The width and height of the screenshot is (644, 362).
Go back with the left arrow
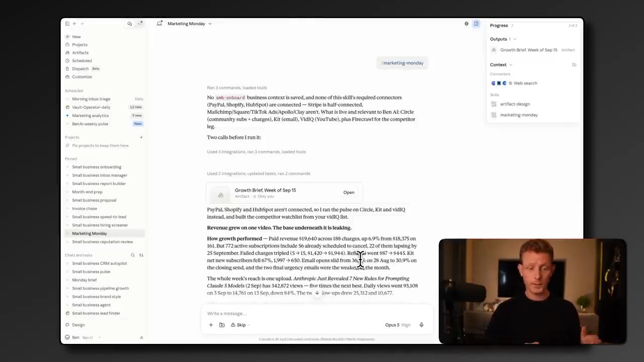click(74, 24)
